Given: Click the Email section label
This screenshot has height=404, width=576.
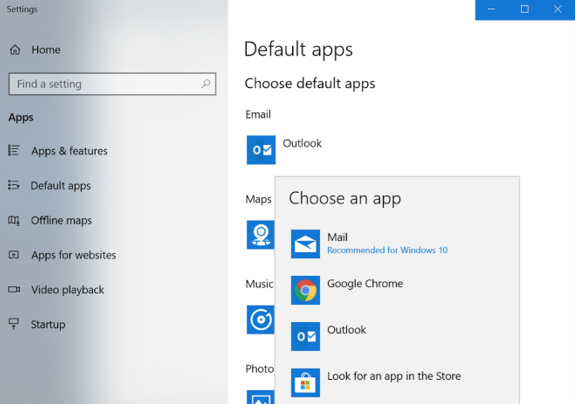Looking at the screenshot, I should (x=258, y=114).
